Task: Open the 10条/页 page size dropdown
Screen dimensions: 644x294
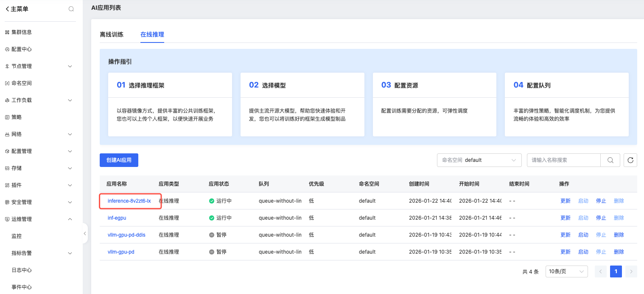Action: click(x=566, y=271)
